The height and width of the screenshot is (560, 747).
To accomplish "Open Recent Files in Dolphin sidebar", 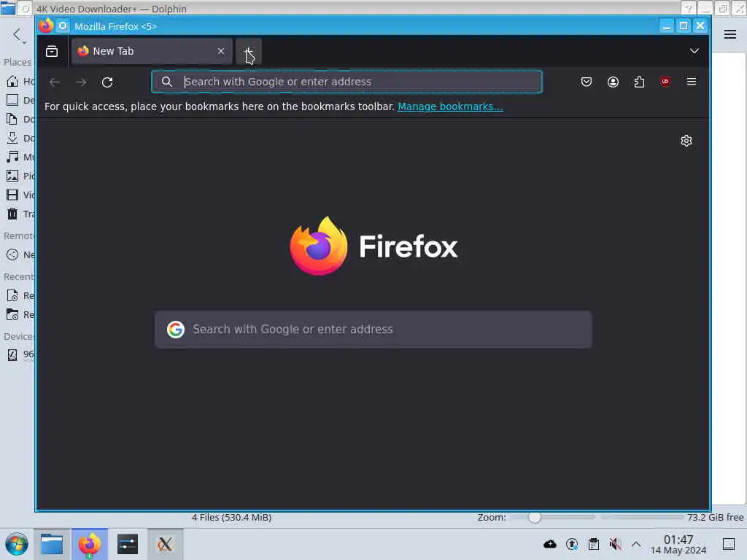I will pyautogui.click(x=19, y=296).
